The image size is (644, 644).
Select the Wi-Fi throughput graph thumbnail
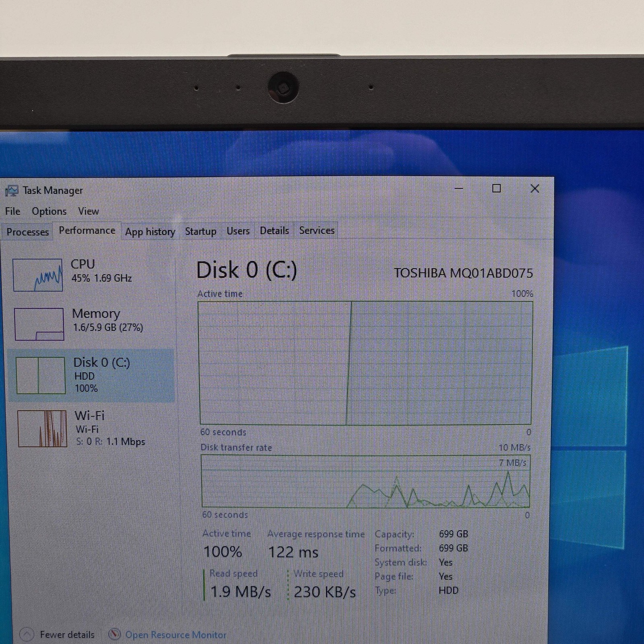pyautogui.click(x=42, y=429)
